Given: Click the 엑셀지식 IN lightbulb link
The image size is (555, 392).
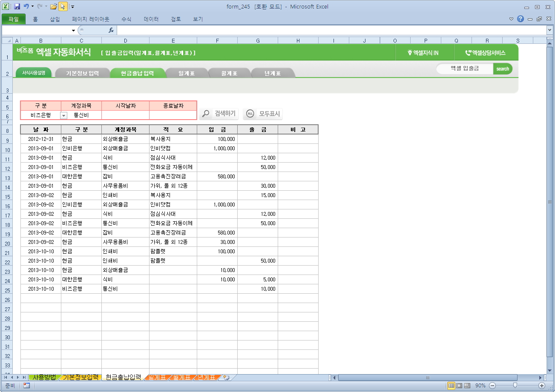Looking at the screenshot, I should [x=423, y=53].
